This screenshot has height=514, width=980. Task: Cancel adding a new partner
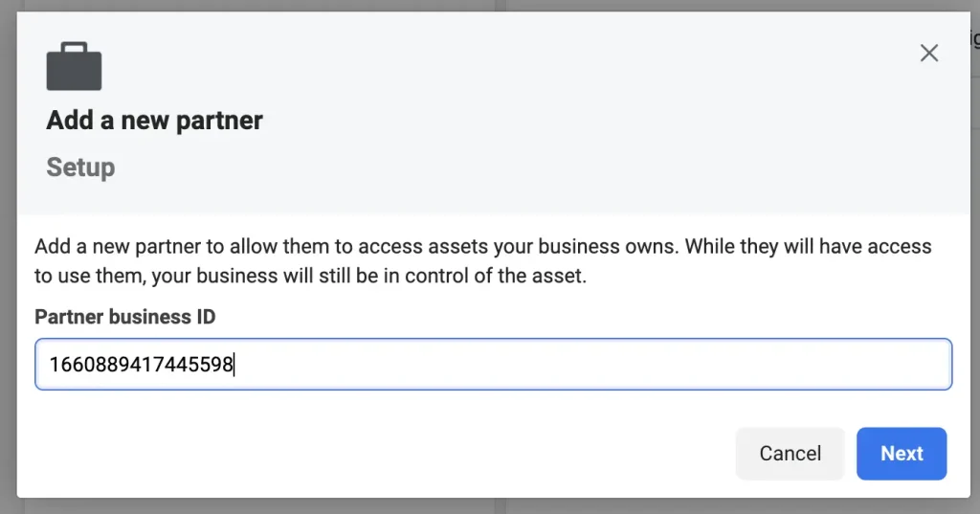point(790,454)
